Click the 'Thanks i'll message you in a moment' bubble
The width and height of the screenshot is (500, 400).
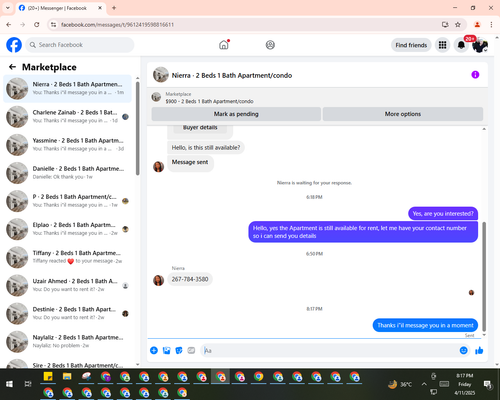[x=425, y=325]
